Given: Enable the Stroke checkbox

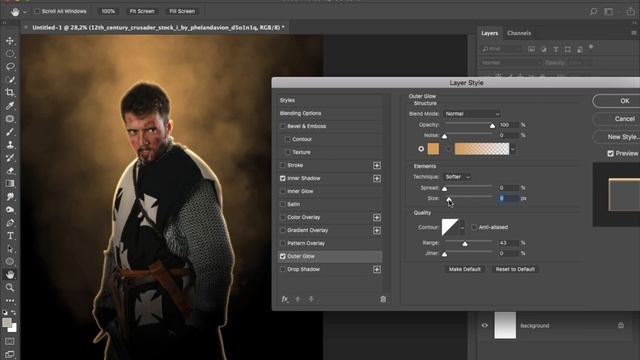Looking at the screenshot, I should 282,165.
